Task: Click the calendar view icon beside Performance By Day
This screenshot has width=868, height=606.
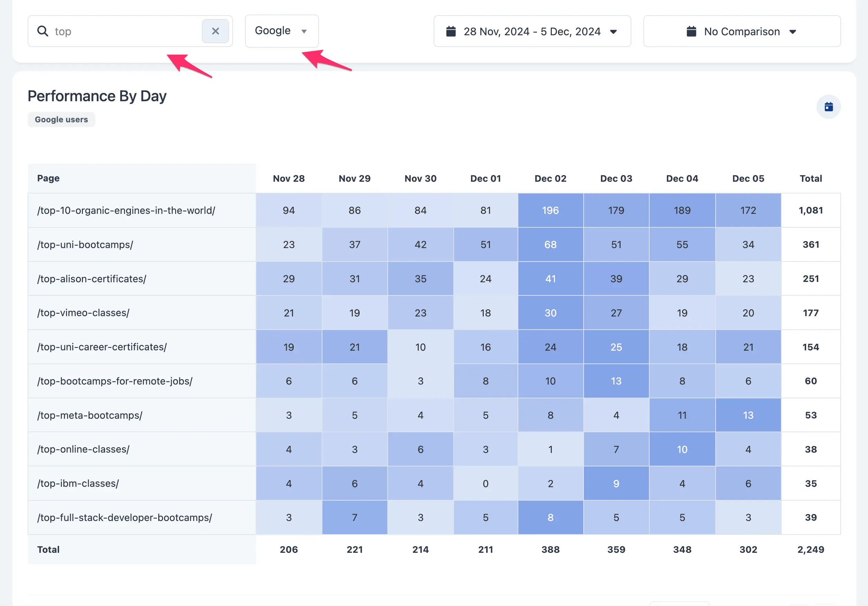Action: click(828, 107)
